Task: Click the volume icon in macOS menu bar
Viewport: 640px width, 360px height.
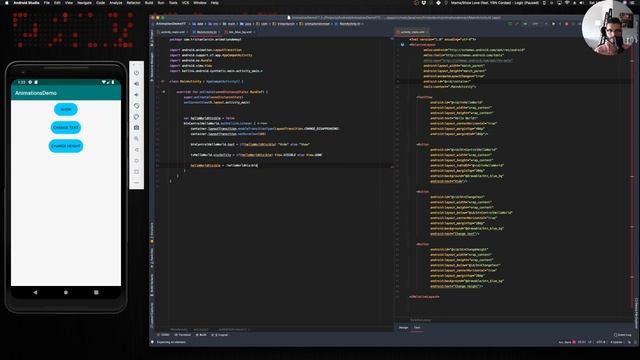Action: click(x=582, y=3)
